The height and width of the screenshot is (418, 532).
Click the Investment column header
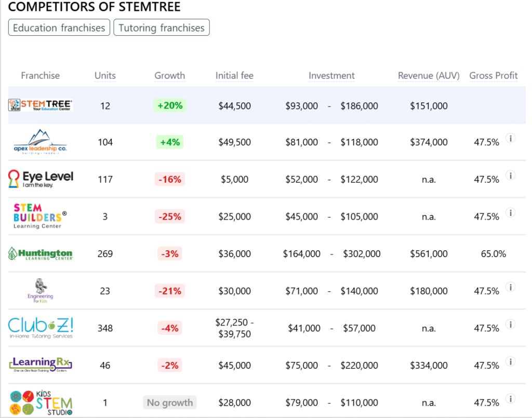pos(331,75)
